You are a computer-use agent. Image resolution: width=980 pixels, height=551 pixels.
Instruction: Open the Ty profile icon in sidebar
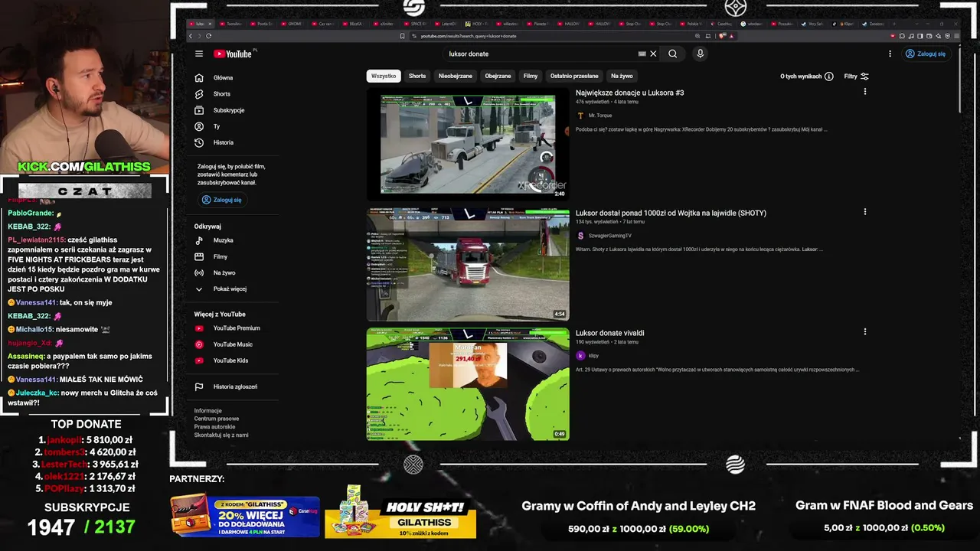point(199,126)
